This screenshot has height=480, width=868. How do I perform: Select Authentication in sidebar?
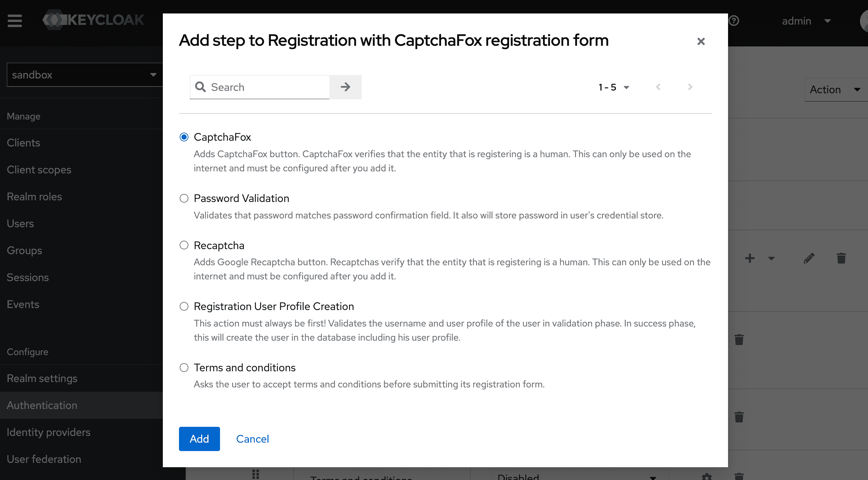(81, 405)
